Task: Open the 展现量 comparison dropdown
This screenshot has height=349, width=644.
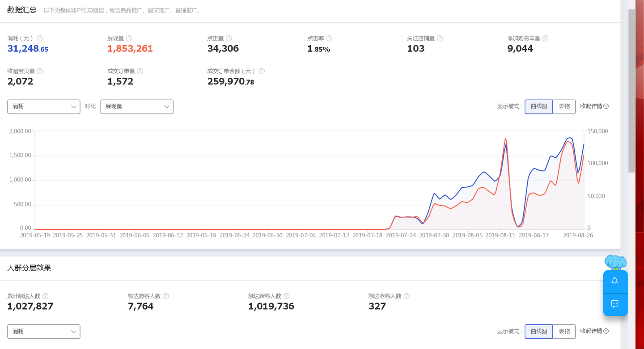Action: click(x=137, y=106)
